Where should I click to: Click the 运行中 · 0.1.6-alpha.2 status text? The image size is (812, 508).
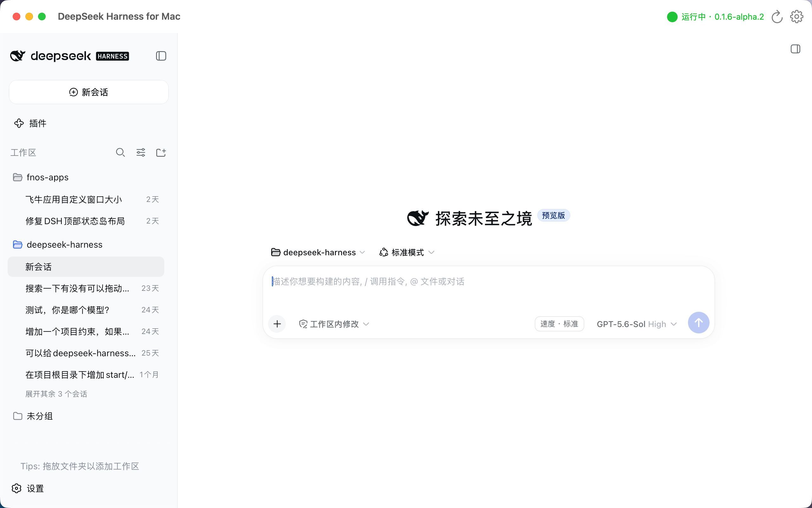(x=723, y=17)
